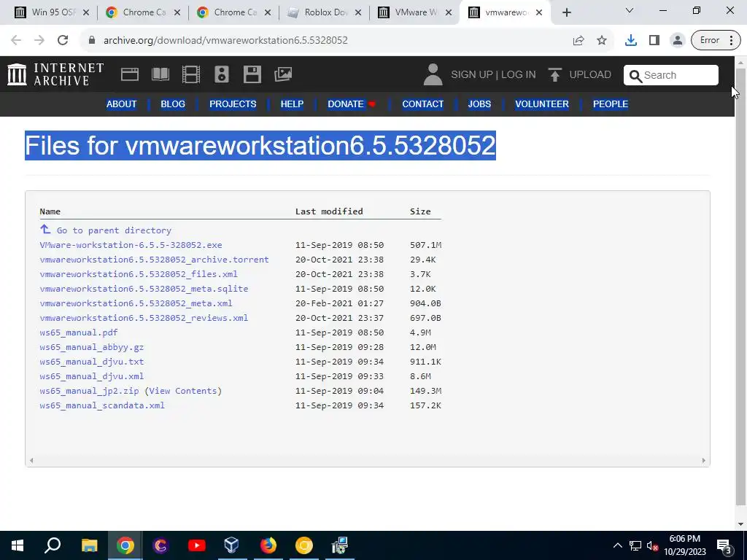Open File Explorer from taskbar

point(89,545)
